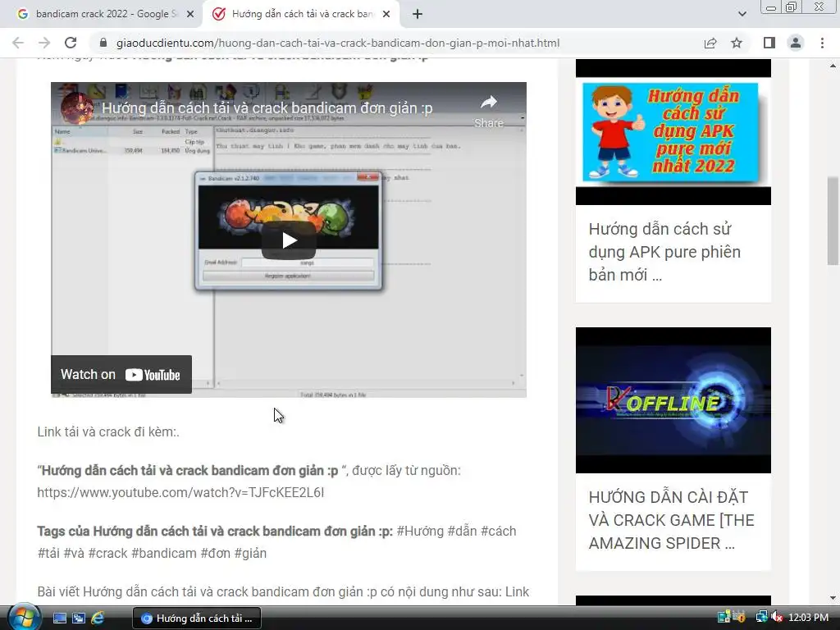
Task: Open video with Watch on YouTube
Action: [x=121, y=374]
